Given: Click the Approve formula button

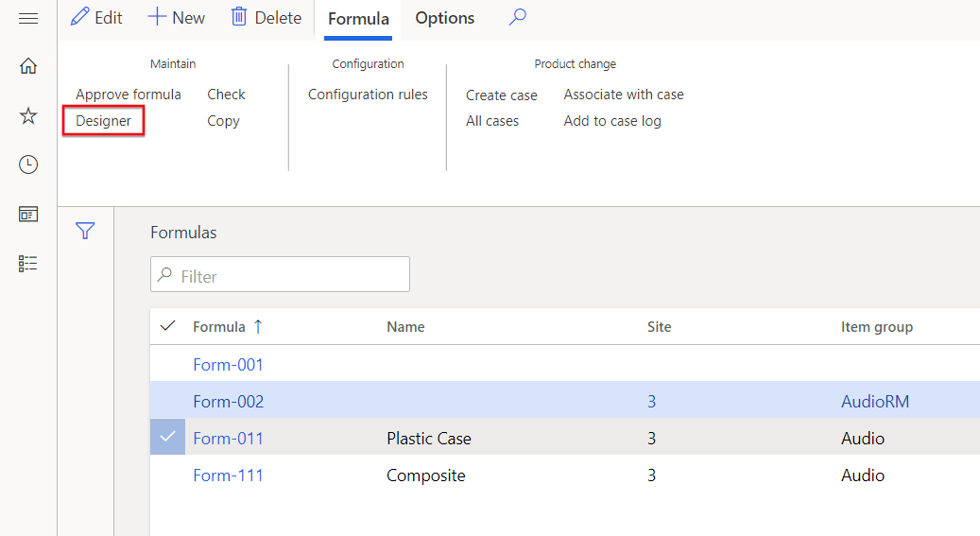Looking at the screenshot, I should (129, 95).
